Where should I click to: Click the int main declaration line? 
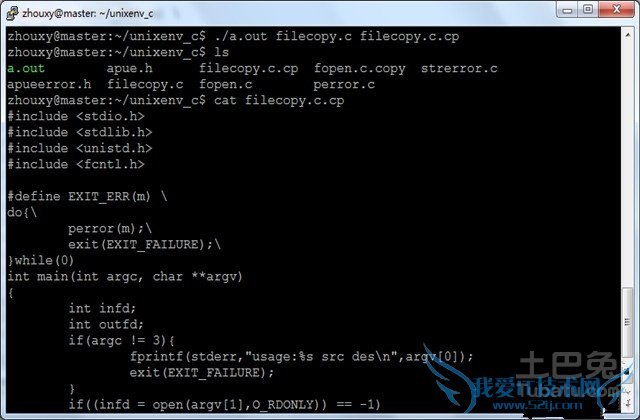(125, 277)
